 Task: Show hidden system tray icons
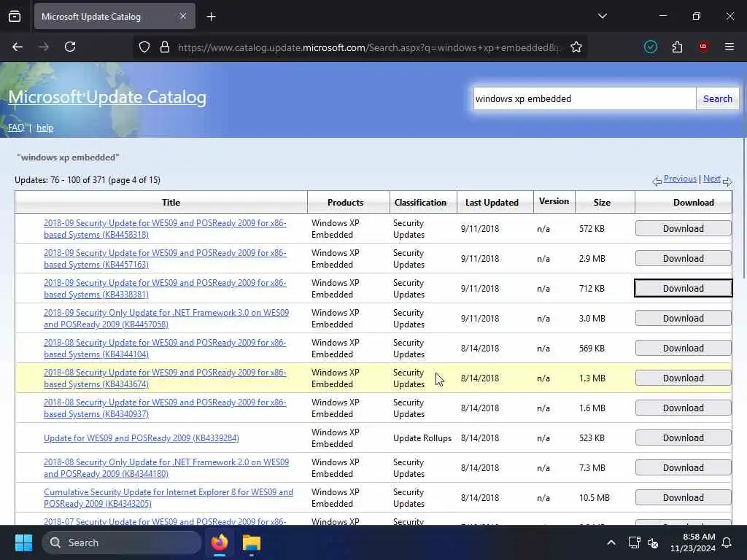(x=611, y=542)
